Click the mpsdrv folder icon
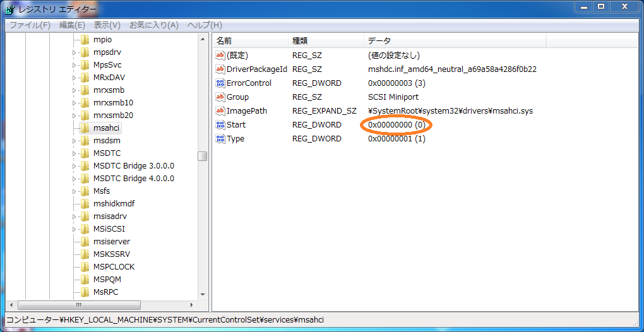Viewport: 644px width, 332px height. pyautogui.click(x=85, y=52)
